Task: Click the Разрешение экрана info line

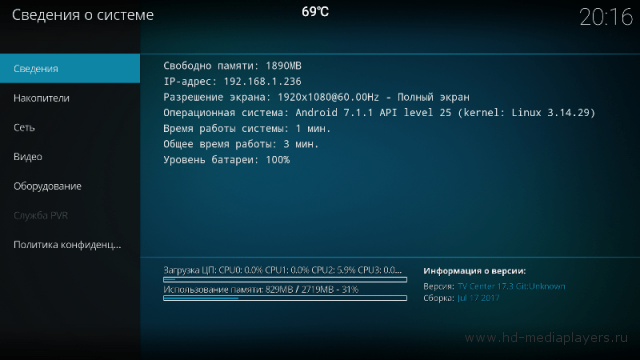Action: pos(316,97)
